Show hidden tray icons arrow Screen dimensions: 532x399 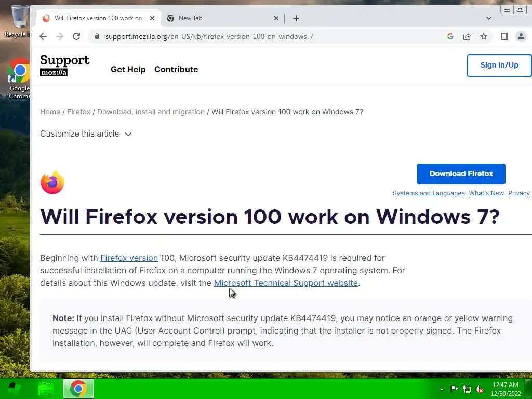pos(442,389)
